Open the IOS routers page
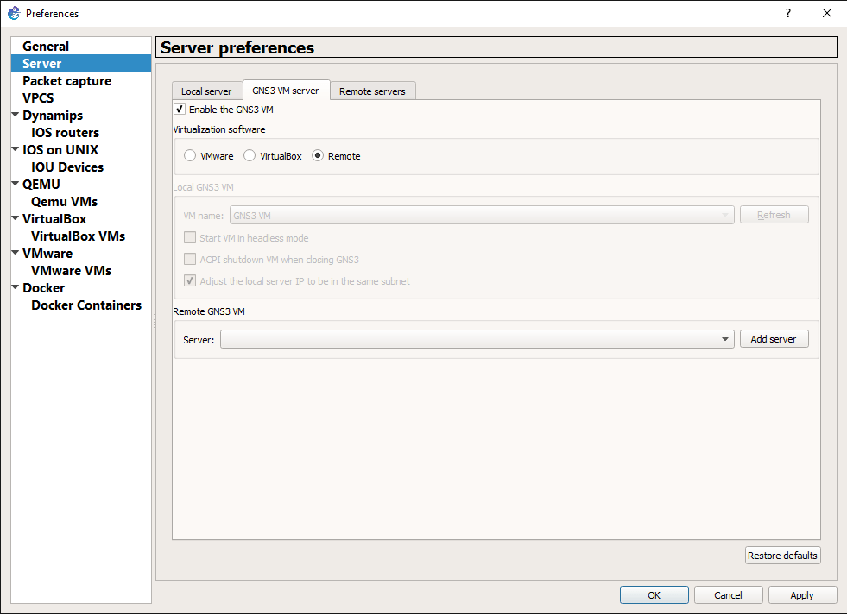This screenshot has width=847, height=616. point(66,133)
